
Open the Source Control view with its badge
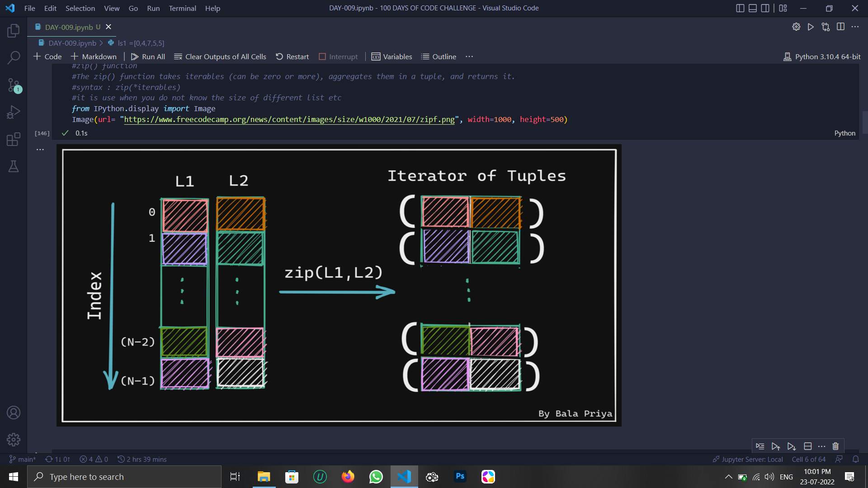(x=14, y=85)
